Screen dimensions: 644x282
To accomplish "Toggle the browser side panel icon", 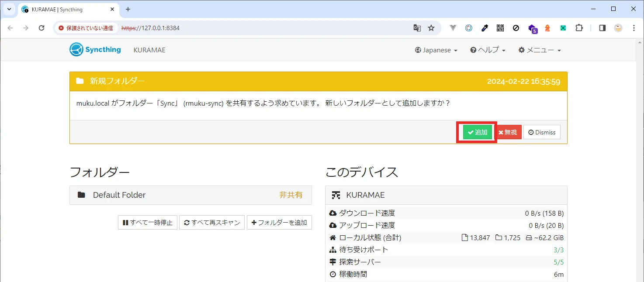I will (x=602, y=28).
